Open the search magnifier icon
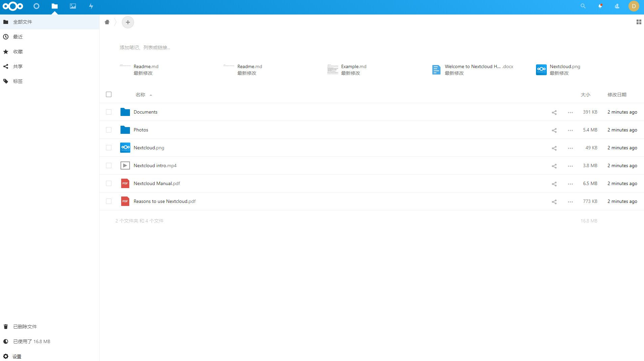This screenshot has height=361, width=644. click(583, 6)
